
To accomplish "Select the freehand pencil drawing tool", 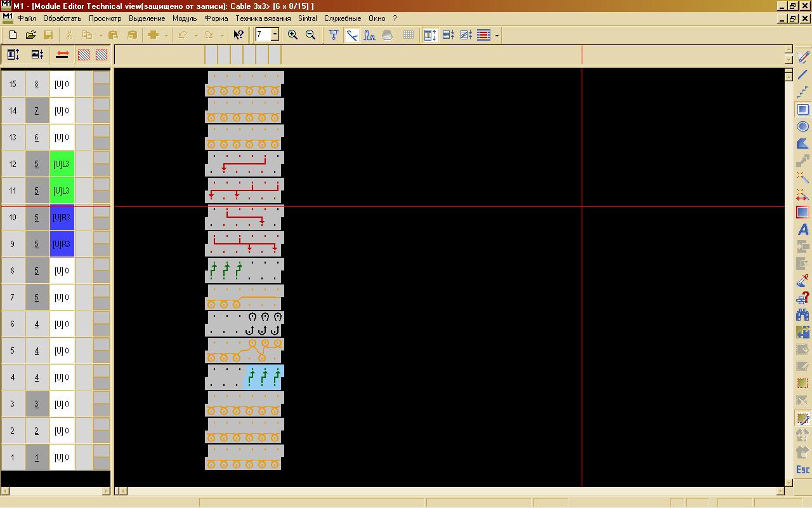I will [x=802, y=57].
